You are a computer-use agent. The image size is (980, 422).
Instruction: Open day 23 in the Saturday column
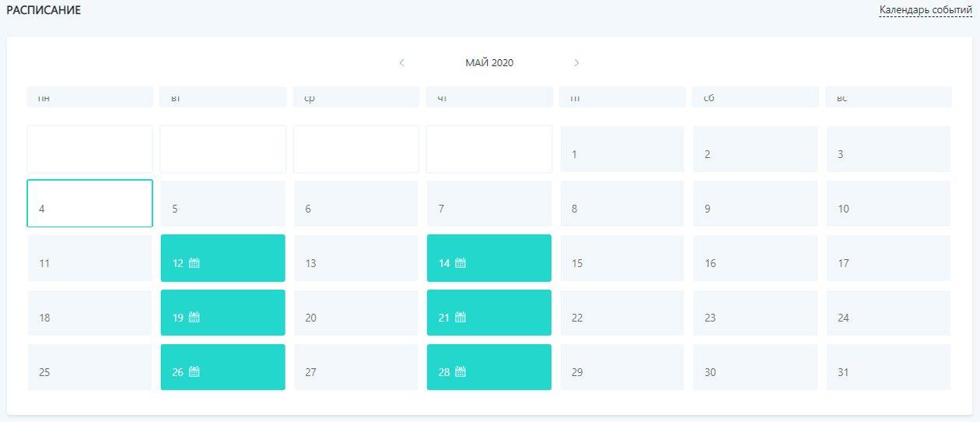pyautogui.click(x=755, y=312)
